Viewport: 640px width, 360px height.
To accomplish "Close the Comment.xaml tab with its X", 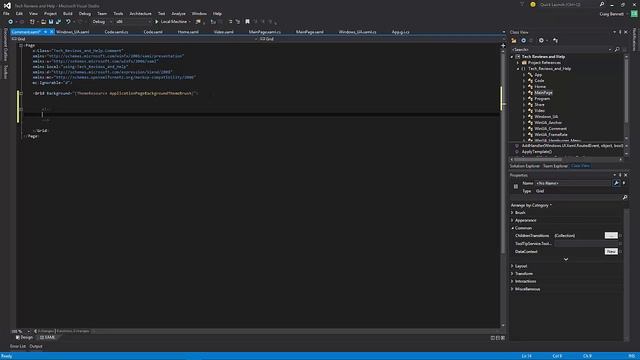I will click(51, 32).
